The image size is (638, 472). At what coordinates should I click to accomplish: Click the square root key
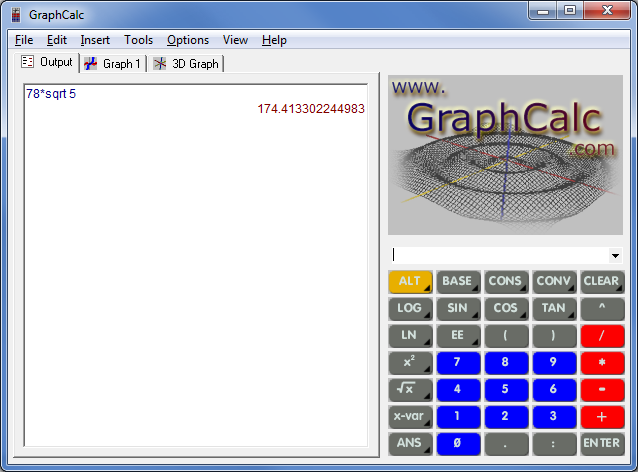[410, 389]
